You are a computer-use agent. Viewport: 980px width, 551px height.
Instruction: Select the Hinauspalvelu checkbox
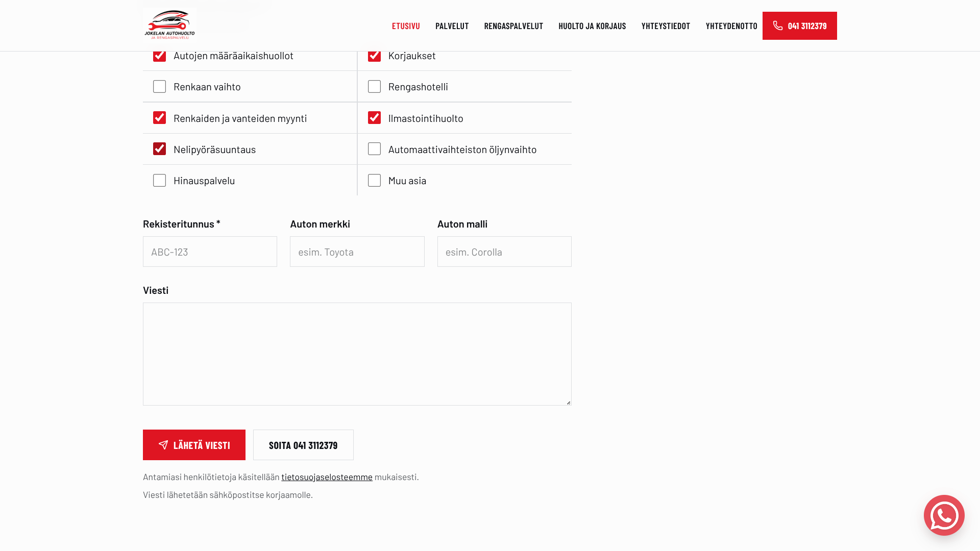coord(159,180)
